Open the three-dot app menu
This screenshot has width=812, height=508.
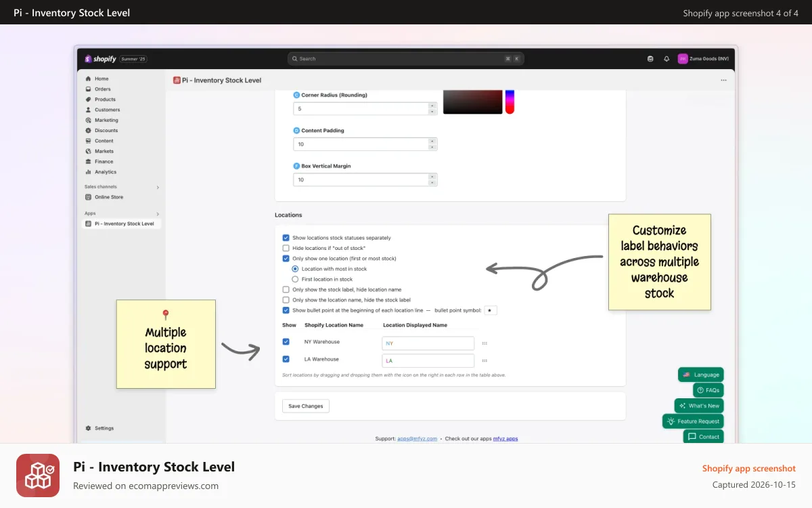[723, 80]
